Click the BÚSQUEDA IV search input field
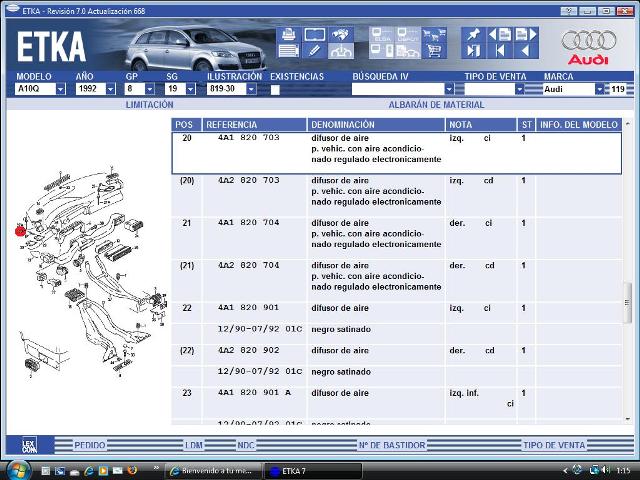The width and height of the screenshot is (640, 480). tap(398, 89)
